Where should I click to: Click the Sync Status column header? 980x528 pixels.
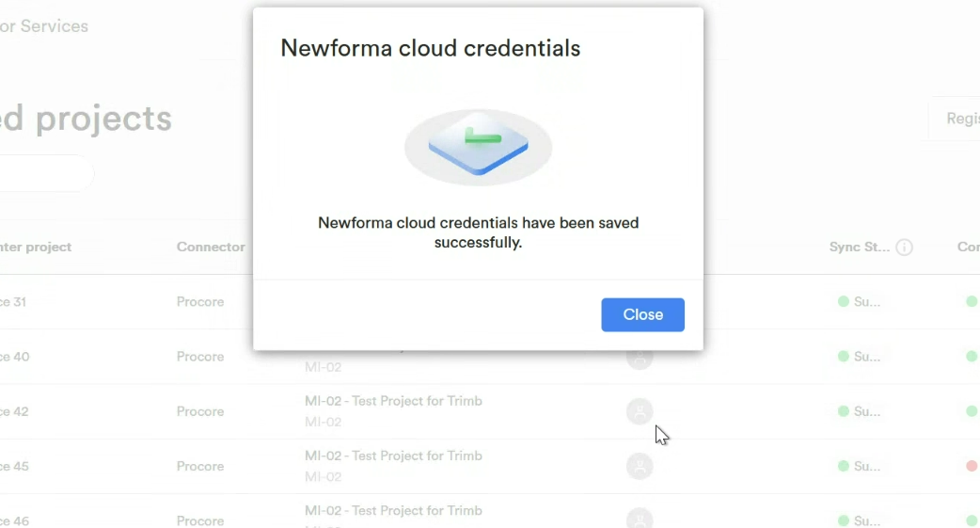pyautogui.click(x=859, y=247)
